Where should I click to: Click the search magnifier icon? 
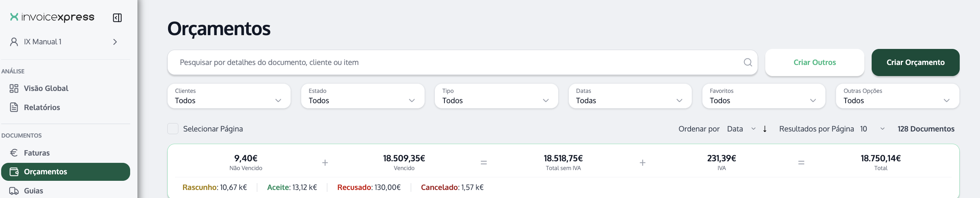point(748,62)
